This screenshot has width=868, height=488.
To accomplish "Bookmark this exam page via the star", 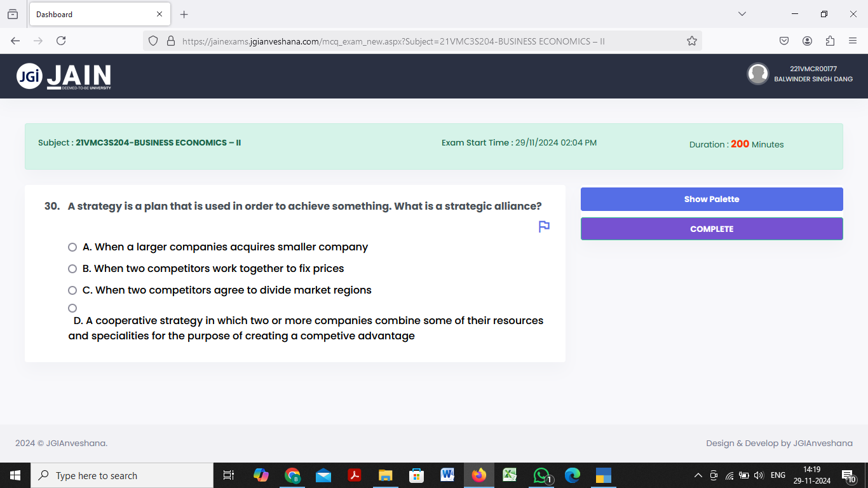I will tap(691, 40).
